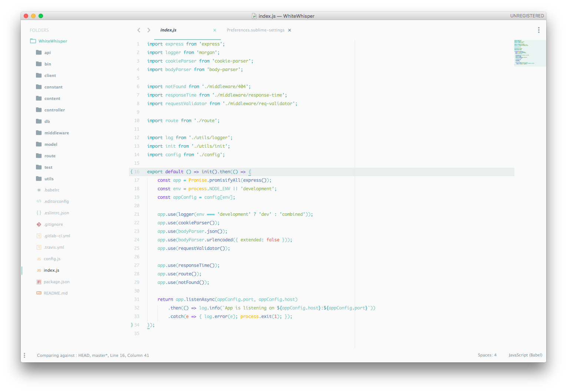Change the JavaScript (Babel) syntax setting
The width and height of the screenshot is (567, 392).
525,355
